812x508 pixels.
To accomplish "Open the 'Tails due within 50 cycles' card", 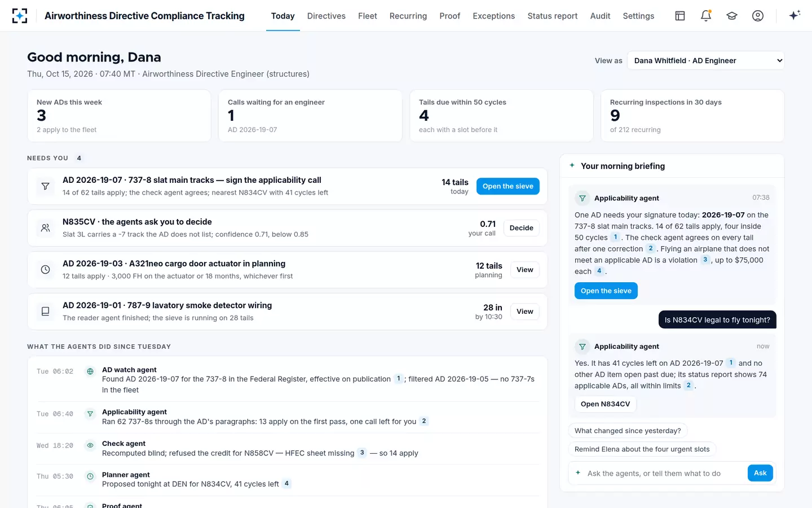I will pos(502,116).
